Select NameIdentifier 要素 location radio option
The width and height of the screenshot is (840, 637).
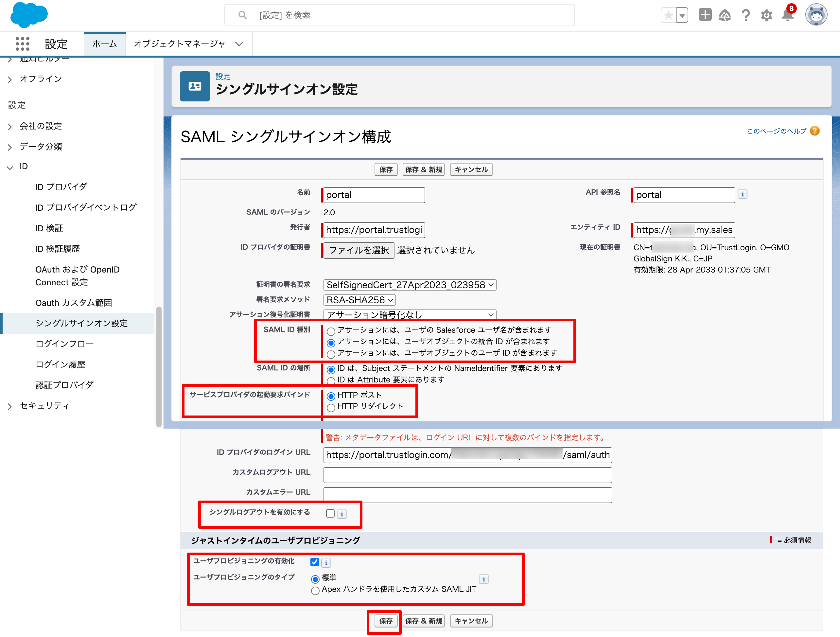pos(331,370)
